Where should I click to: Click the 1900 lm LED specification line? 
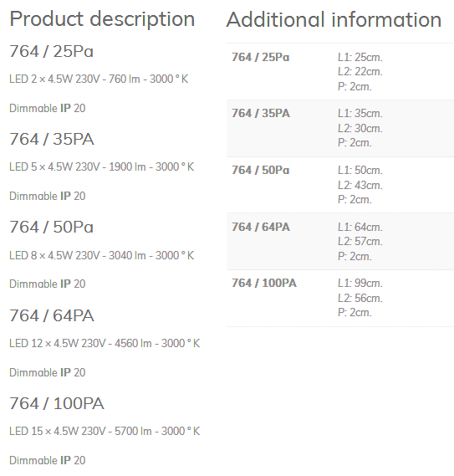(x=102, y=166)
